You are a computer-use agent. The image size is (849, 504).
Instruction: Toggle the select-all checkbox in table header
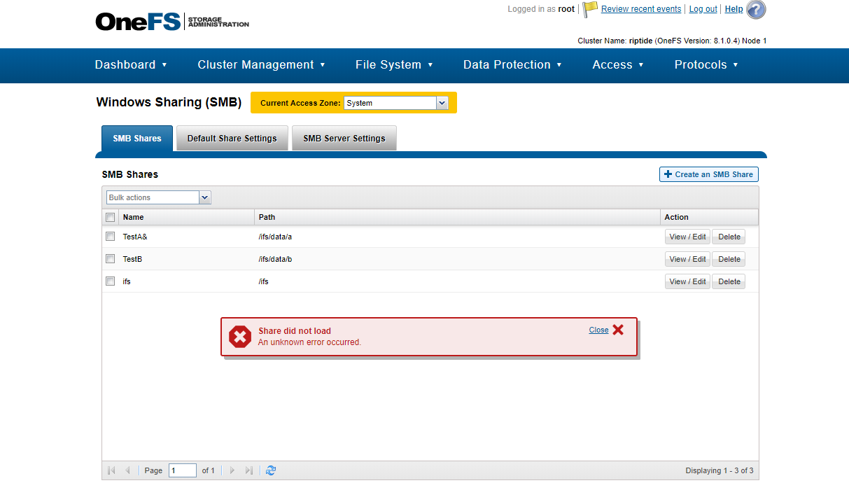[110, 217]
